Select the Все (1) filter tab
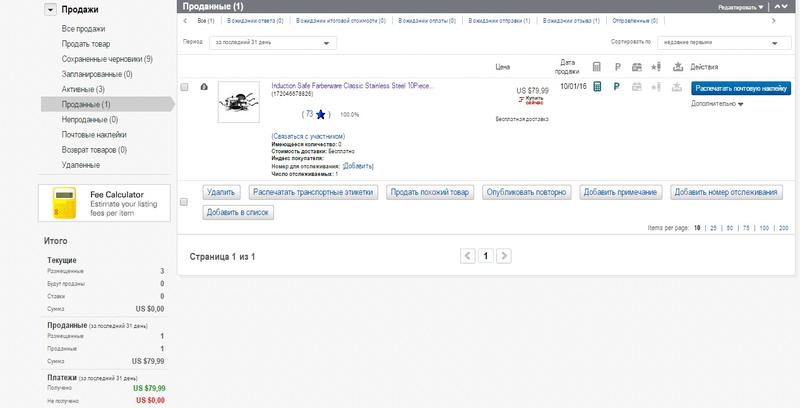The height and width of the screenshot is (408, 800). (x=206, y=21)
